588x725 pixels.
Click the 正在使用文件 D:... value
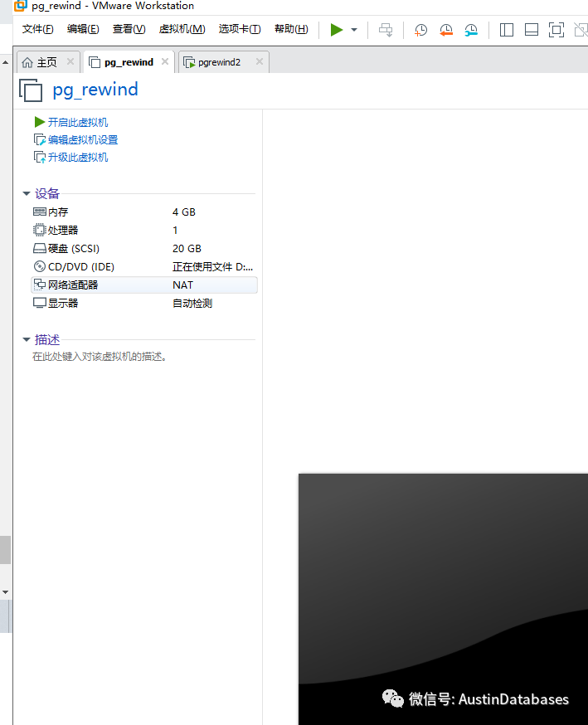point(212,267)
